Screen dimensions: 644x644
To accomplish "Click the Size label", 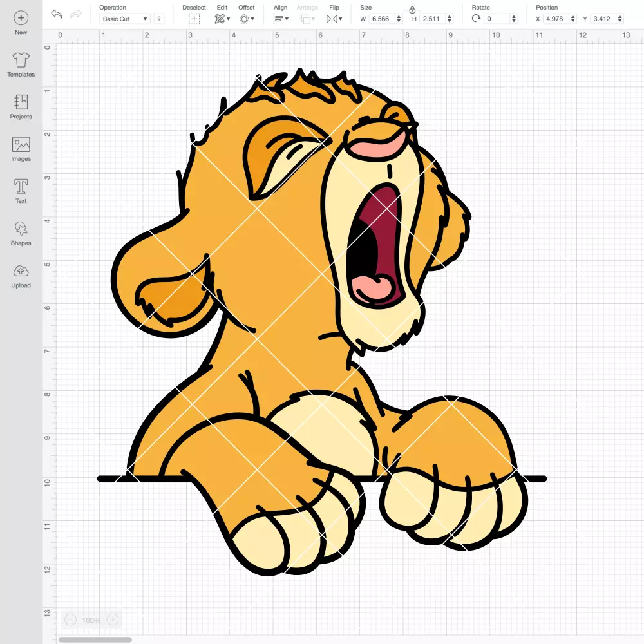I will pos(366,7).
